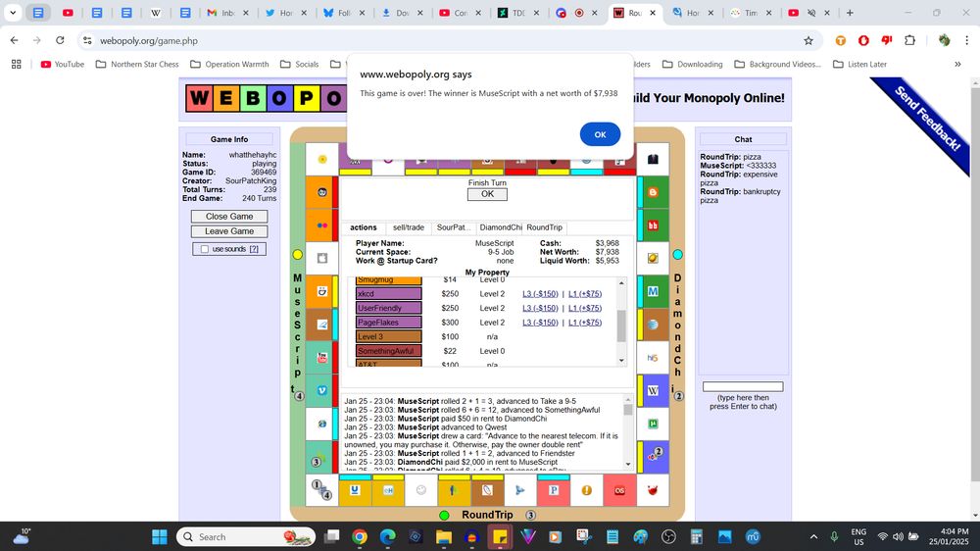Screen dimensions: 980x551
Task: Open the Windows Start menu
Action: click(x=160, y=536)
